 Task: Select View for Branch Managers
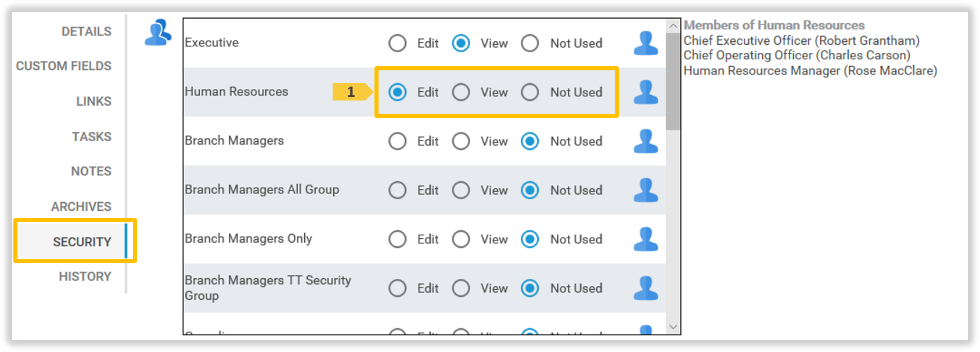coord(461,141)
